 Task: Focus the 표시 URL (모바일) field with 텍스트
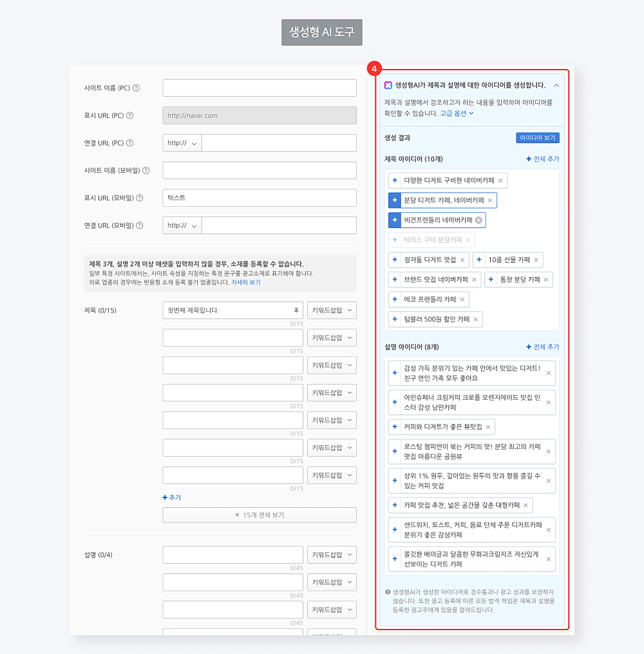click(260, 198)
